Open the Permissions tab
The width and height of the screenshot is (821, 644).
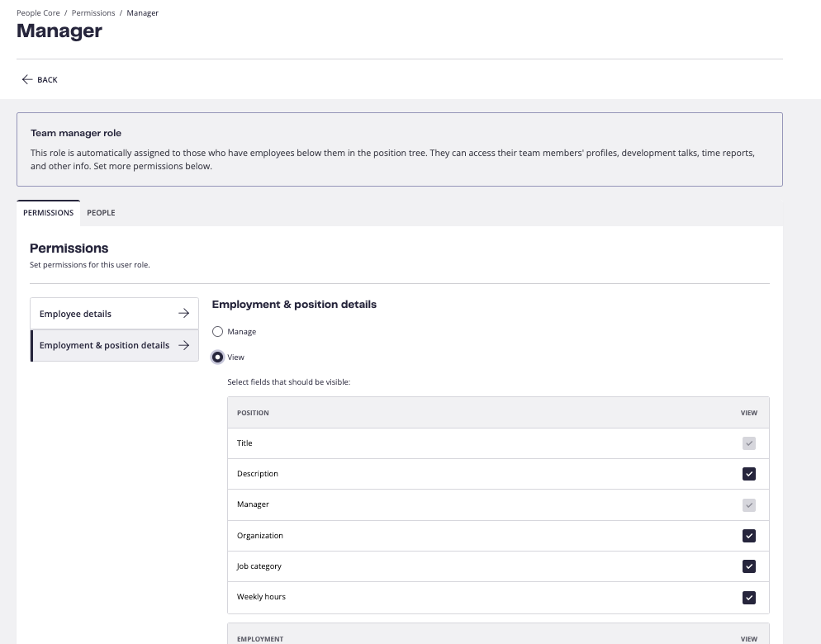48,212
